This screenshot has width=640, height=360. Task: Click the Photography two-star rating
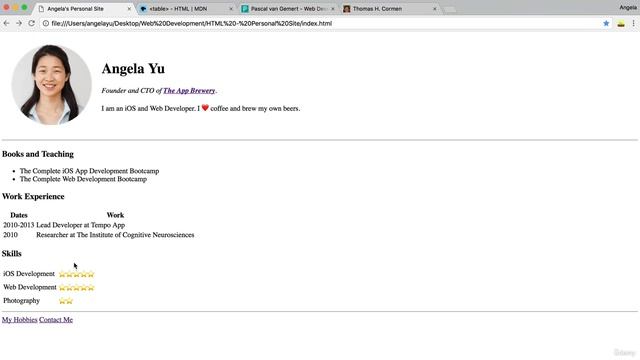pyautogui.click(x=66, y=301)
